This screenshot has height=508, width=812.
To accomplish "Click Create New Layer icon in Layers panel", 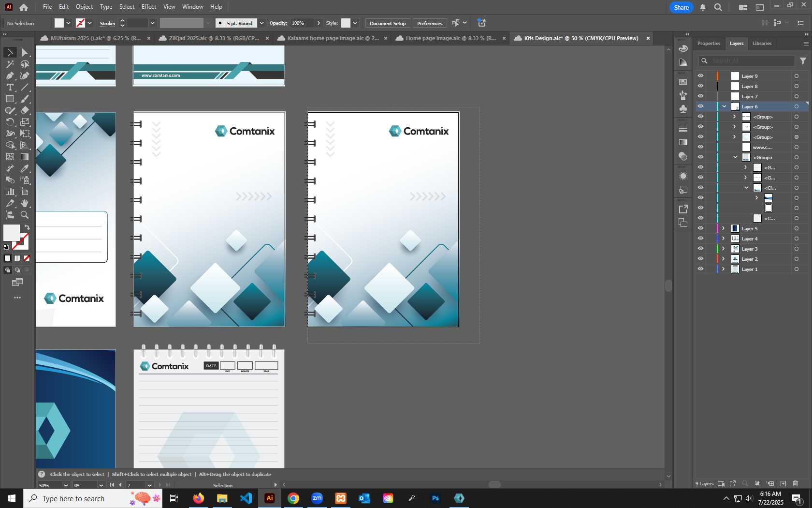I will pos(783,483).
